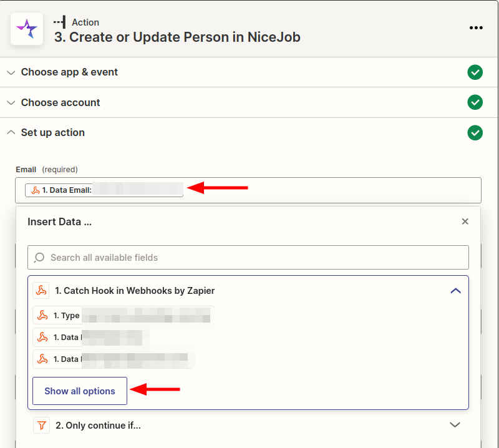Viewport: 499px width, 448px height.
Task: Expand the Only continue if... step
Action: click(455, 425)
